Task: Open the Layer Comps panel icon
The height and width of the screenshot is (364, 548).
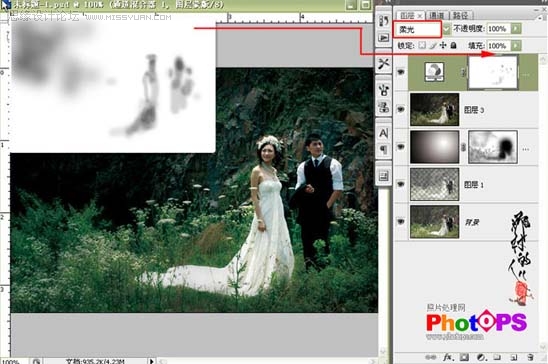Action: 383,176
